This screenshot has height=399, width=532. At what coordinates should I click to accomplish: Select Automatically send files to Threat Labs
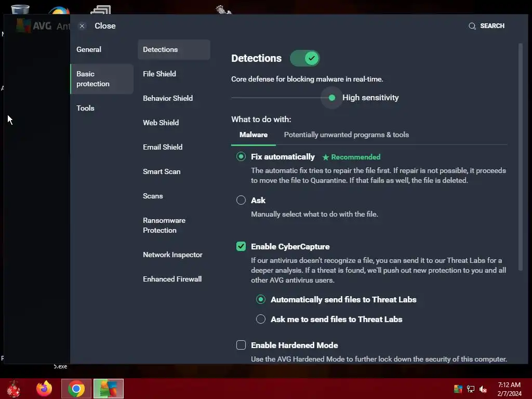261,299
